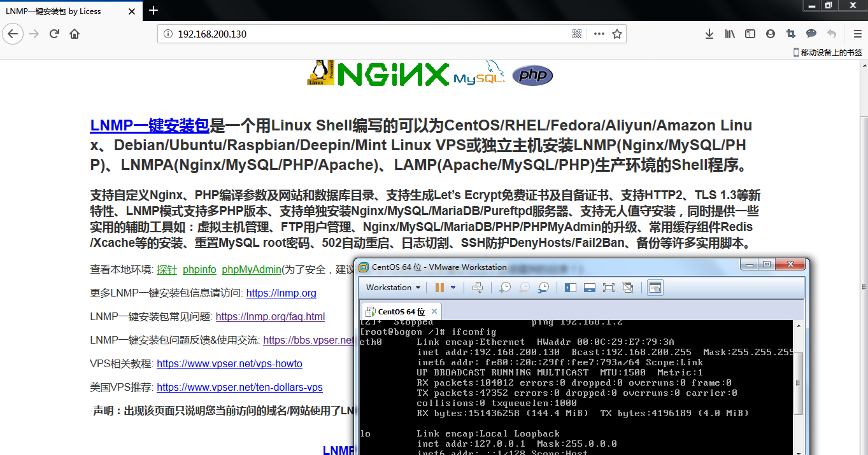Open VMware snapshot manager wrench-clock icon
This screenshot has height=455, width=868.
tap(543, 288)
